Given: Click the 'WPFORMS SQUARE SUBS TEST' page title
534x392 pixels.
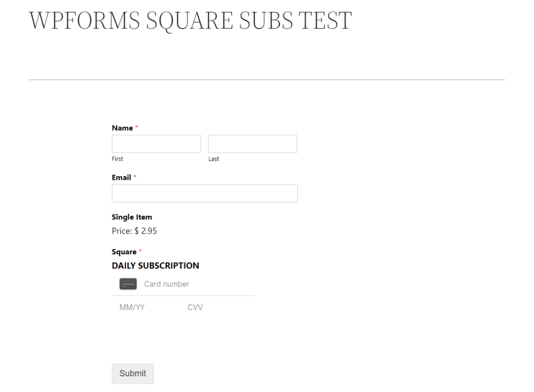Looking at the screenshot, I should click(x=190, y=21).
